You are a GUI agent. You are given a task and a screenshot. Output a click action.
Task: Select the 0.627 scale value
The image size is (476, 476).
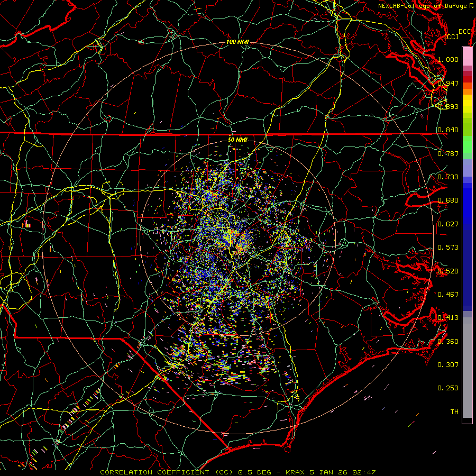click(448, 224)
